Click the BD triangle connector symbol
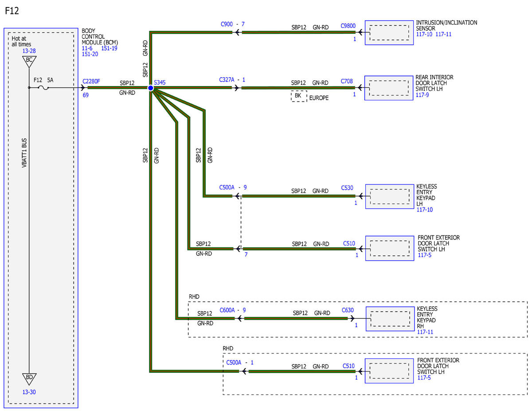 (28, 379)
